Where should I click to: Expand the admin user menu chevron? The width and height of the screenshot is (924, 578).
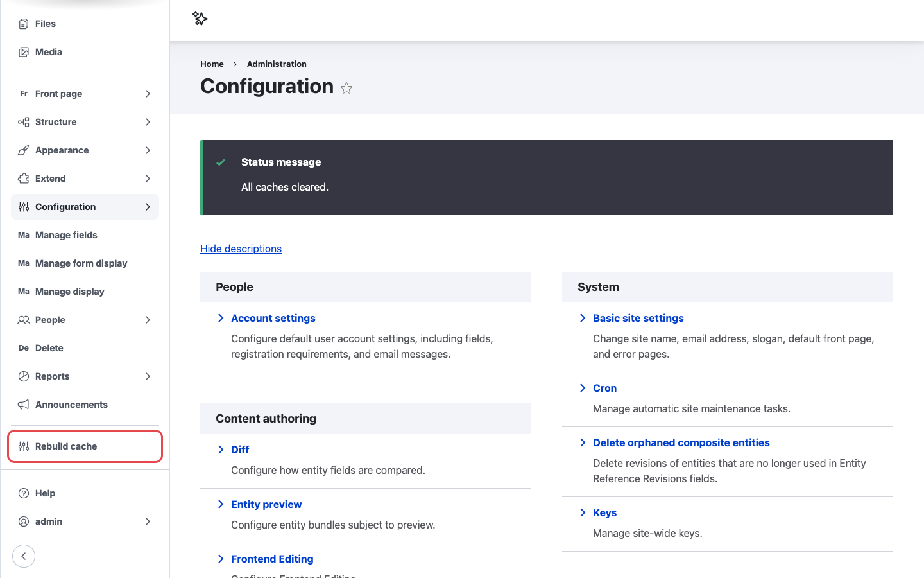coord(148,521)
